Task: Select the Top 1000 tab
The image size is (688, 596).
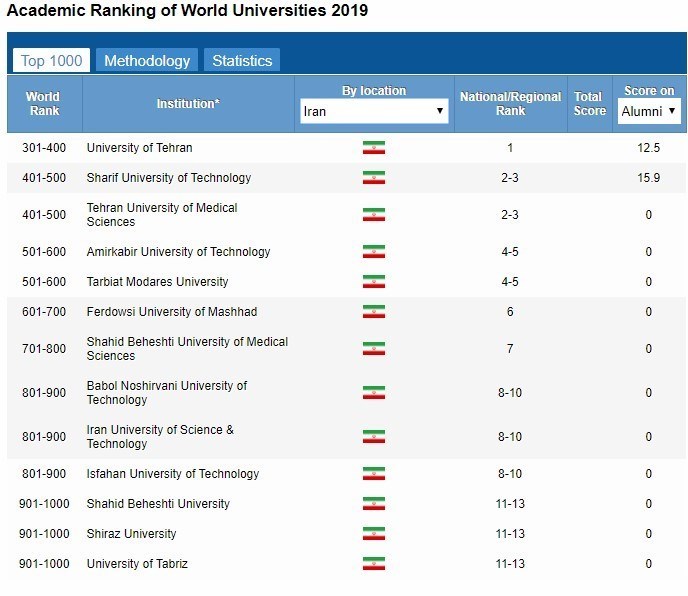Action: 51,61
